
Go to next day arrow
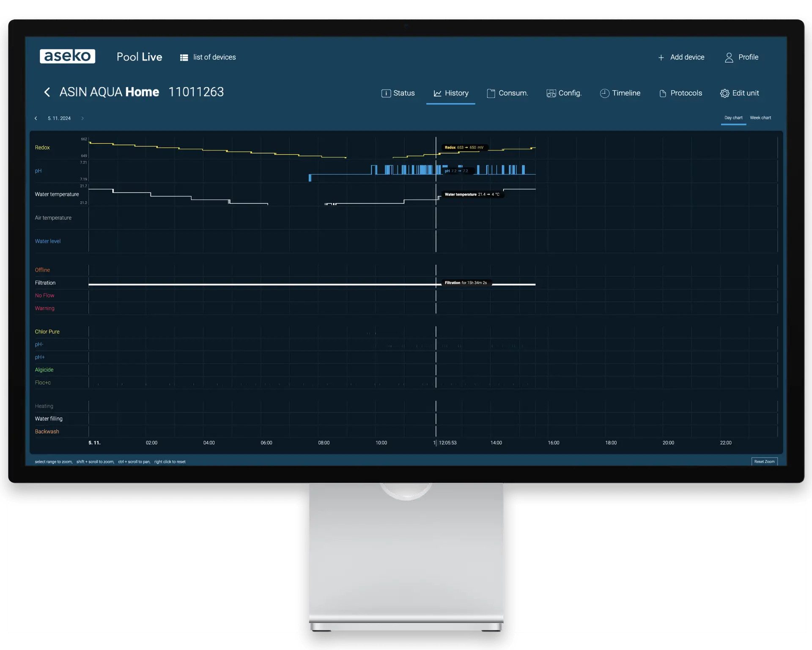[x=82, y=118]
